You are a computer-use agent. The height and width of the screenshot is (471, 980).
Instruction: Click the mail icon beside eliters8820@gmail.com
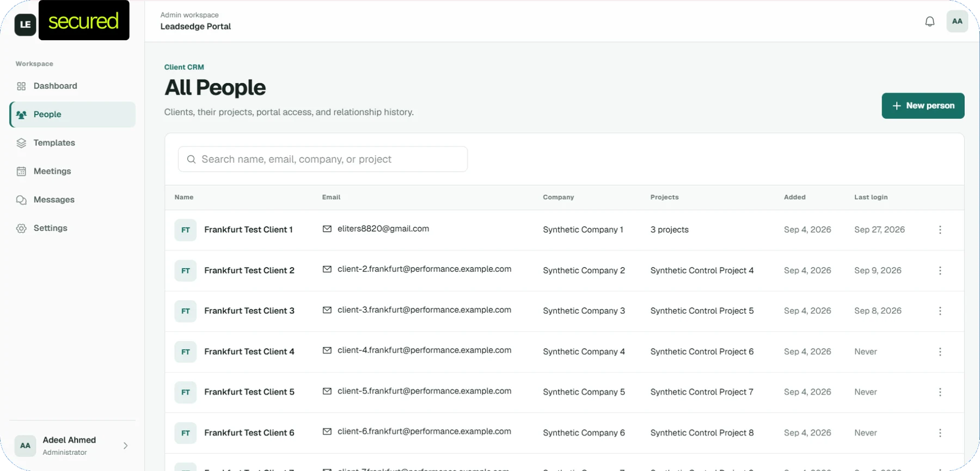coord(327,229)
